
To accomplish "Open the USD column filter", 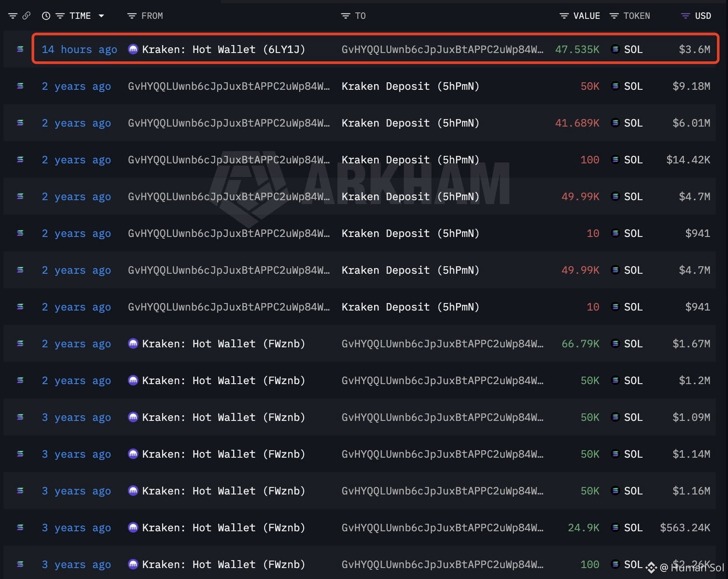I will click(686, 16).
